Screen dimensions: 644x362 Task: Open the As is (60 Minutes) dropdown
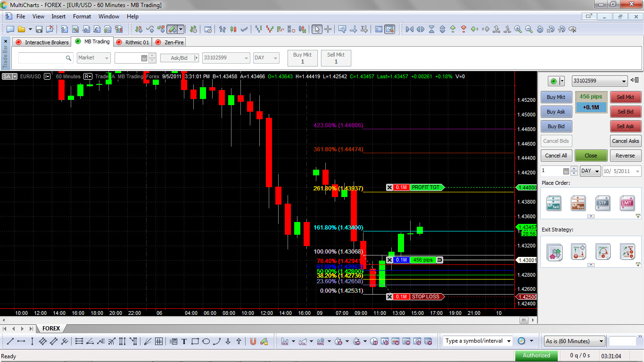pos(574,341)
